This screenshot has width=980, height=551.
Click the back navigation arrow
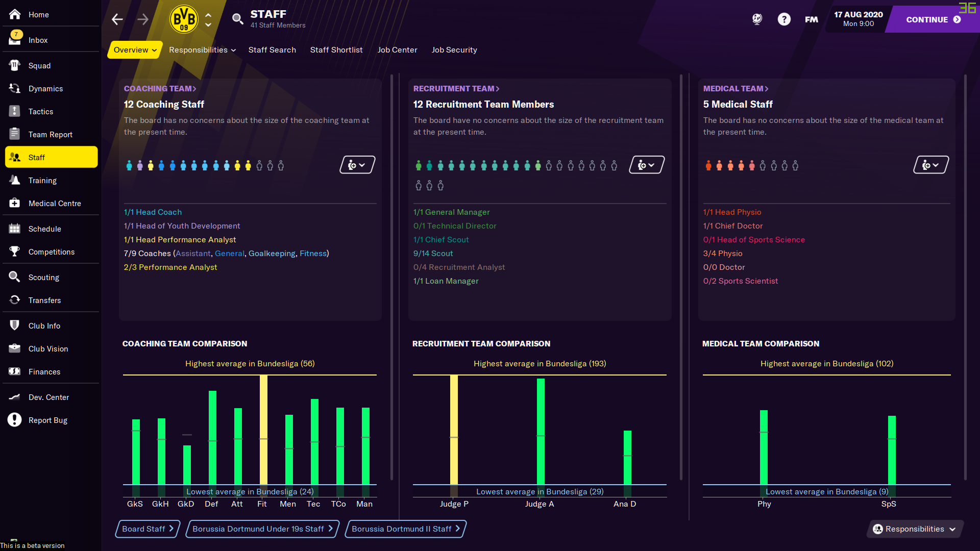point(117,19)
